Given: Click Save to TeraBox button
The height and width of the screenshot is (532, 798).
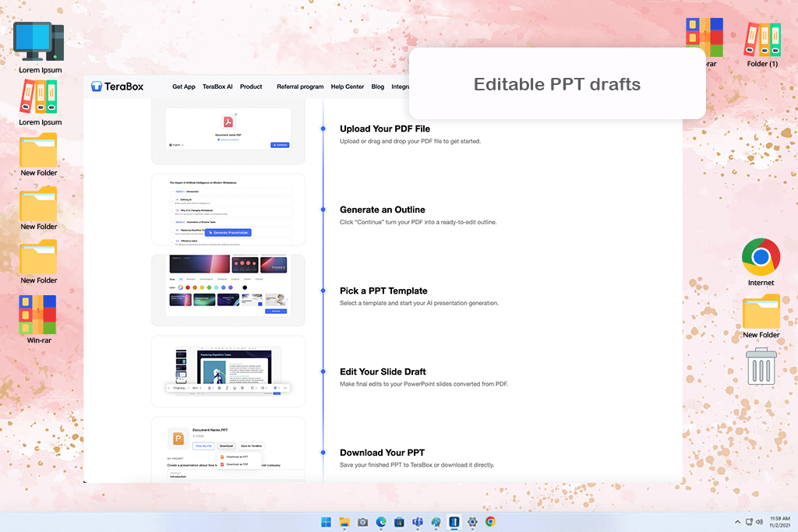Looking at the screenshot, I should [252, 446].
